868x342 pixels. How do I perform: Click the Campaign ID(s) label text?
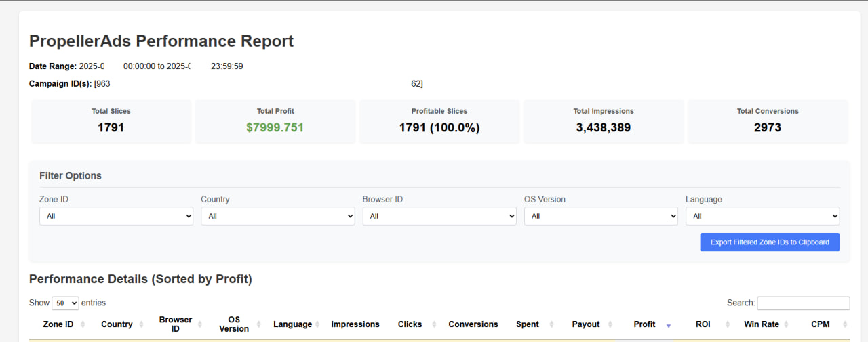[x=60, y=84]
